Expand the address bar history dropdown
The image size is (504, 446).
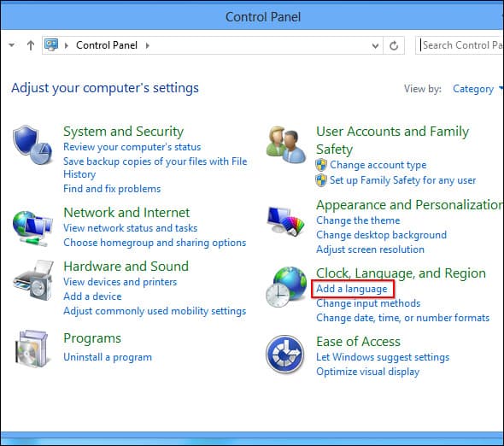coord(375,45)
